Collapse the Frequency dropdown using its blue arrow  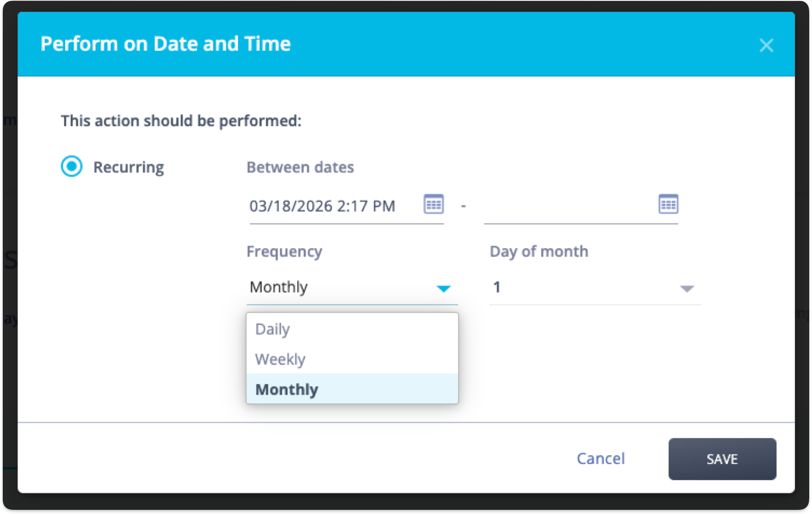[444, 289]
